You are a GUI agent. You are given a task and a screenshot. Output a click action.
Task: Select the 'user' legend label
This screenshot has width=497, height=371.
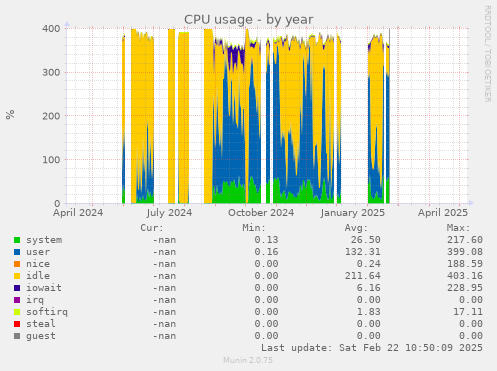[x=38, y=252]
